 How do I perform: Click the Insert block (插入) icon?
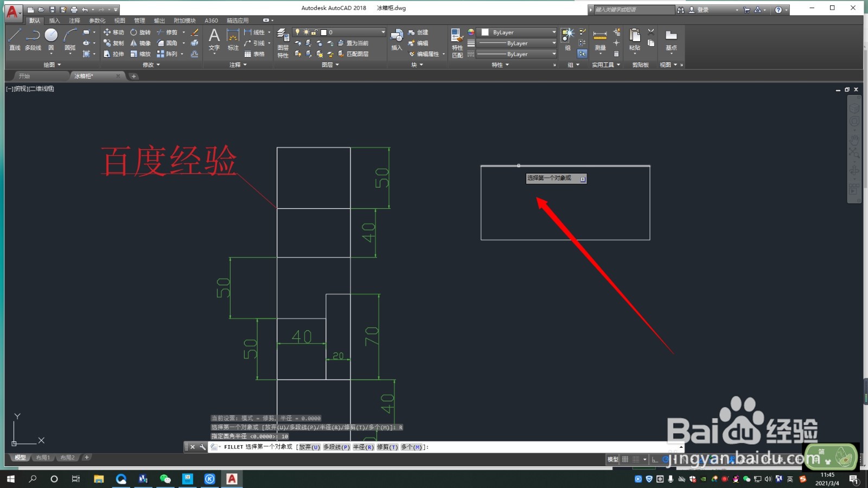coord(397,39)
